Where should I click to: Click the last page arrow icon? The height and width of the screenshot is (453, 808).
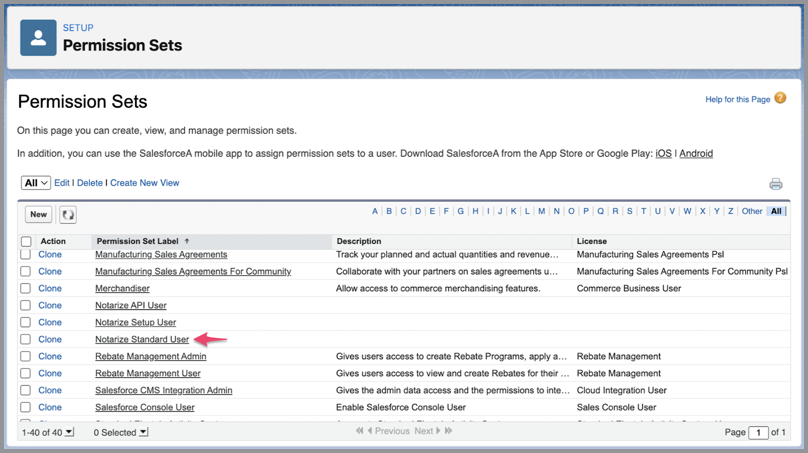pos(448,431)
